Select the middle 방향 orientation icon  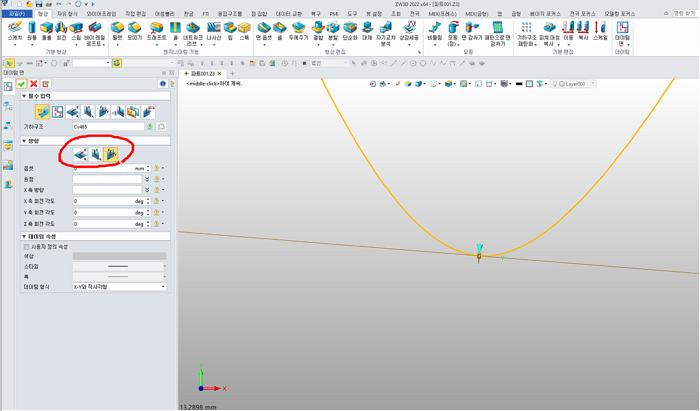point(96,155)
